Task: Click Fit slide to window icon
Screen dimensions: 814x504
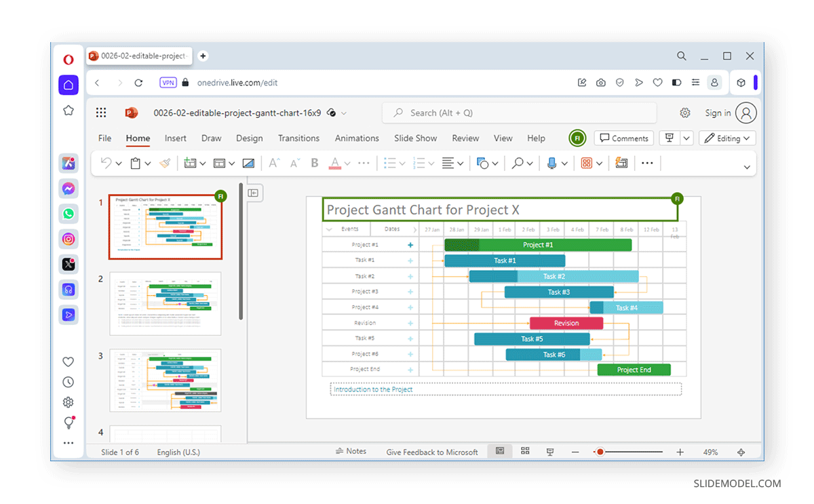Action: pos(741,452)
